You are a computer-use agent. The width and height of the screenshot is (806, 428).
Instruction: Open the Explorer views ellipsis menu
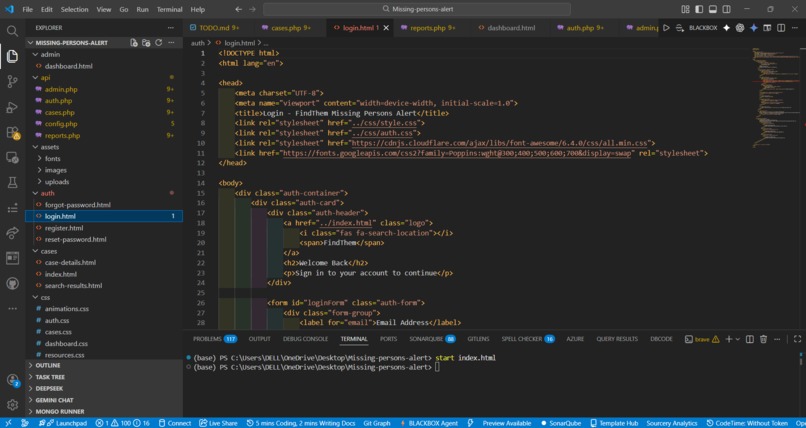coord(171,28)
